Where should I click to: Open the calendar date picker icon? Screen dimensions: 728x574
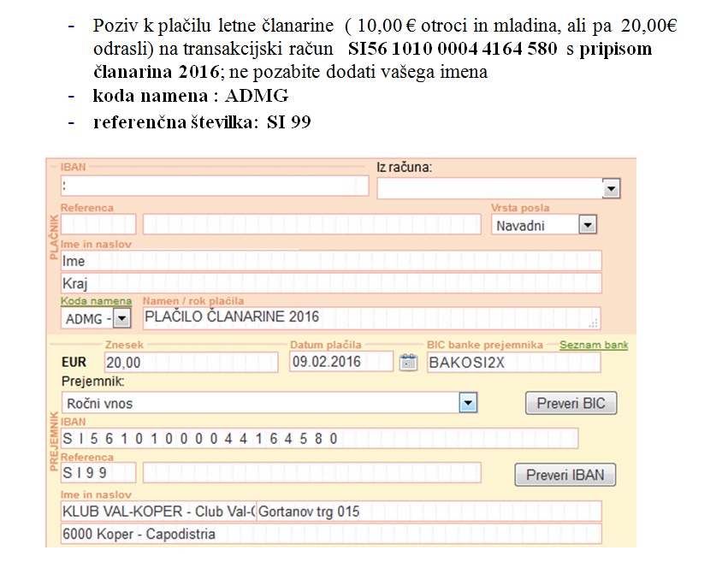coord(407,362)
